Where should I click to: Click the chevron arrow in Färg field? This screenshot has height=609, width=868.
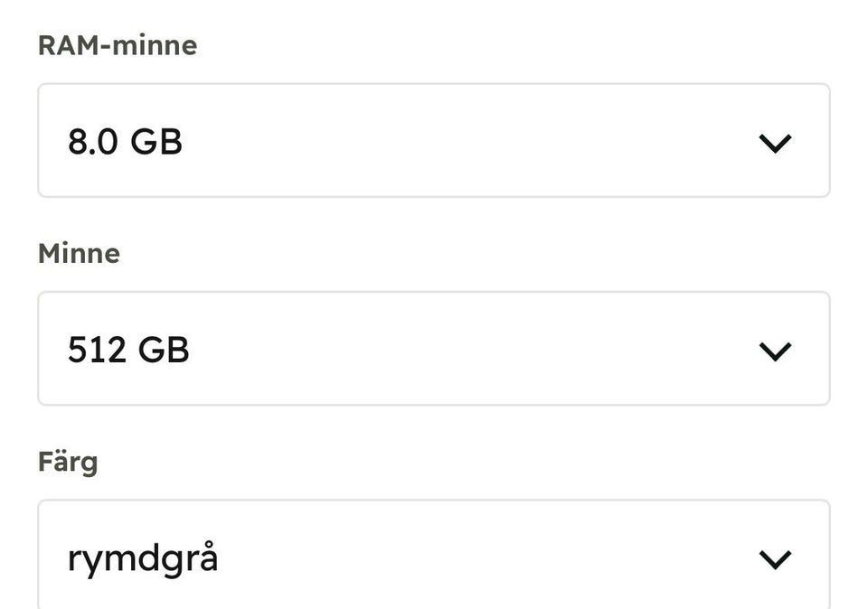(775, 558)
